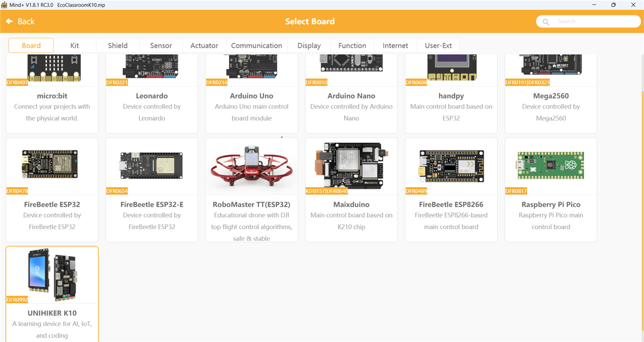Select the Raspberry Pi Pico image
This screenshot has width=644, height=342.
pyautogui.click(x=551, y=165)
